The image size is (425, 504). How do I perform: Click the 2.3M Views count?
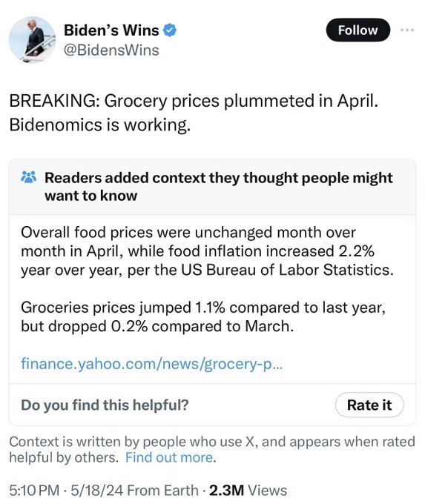[x=248, y=491]
